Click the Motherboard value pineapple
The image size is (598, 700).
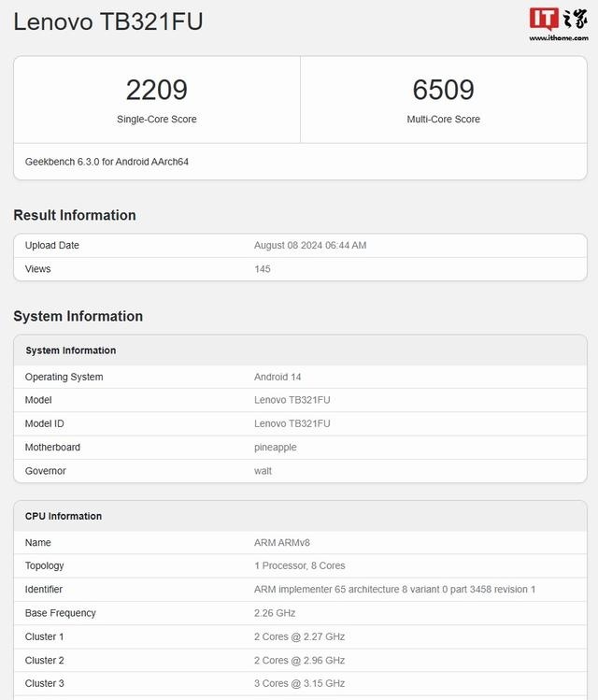[x=276, y=448]
